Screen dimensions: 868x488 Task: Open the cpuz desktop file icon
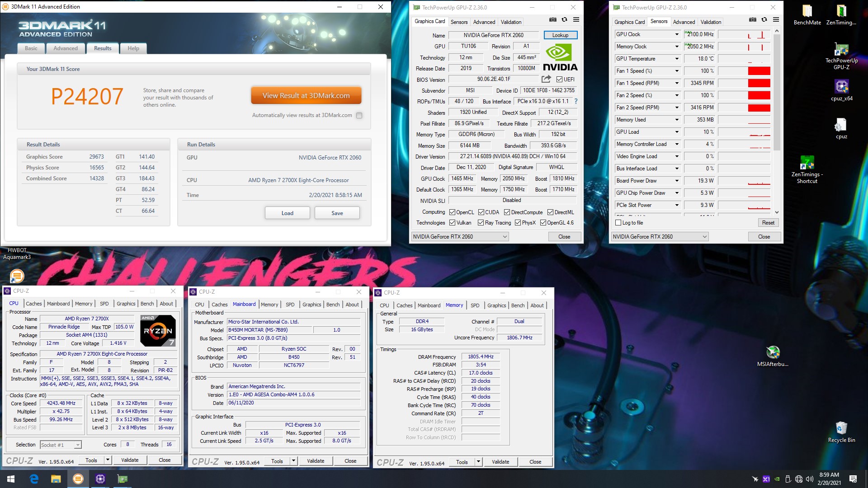coord(841,128)
